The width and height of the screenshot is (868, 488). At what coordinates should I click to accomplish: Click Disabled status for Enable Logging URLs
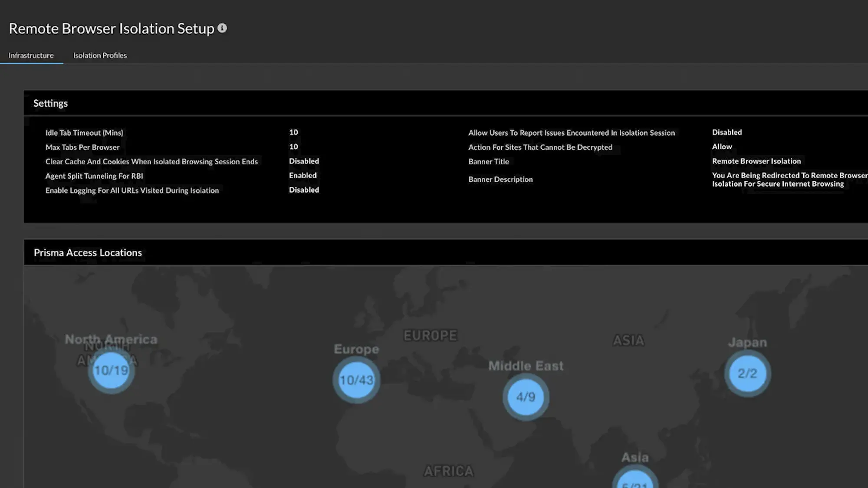click(x=304, y=190)
